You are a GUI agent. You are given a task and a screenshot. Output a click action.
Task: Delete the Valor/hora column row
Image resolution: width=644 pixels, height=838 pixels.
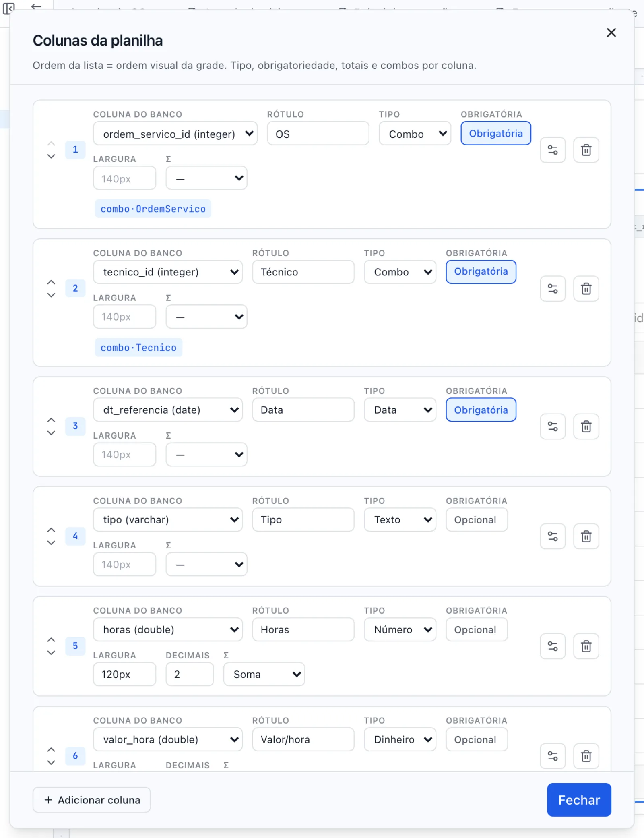click(586, 756)
